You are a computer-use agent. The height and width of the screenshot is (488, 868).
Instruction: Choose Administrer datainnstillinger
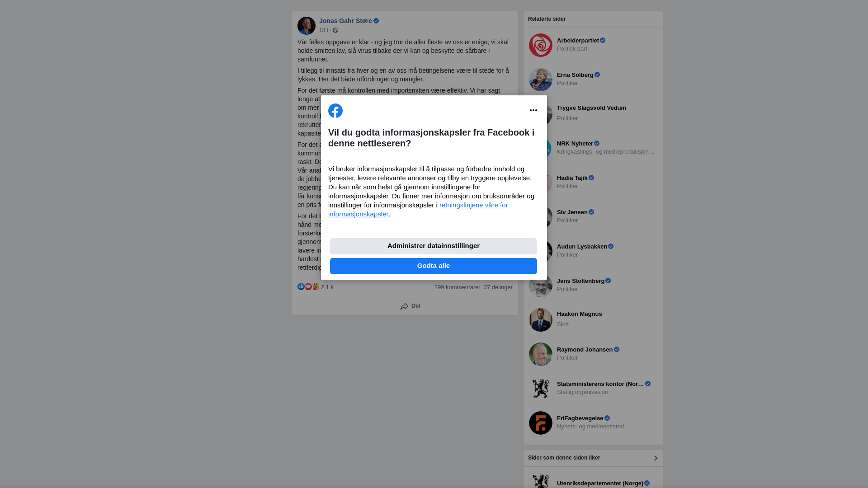tap(434, 246)
